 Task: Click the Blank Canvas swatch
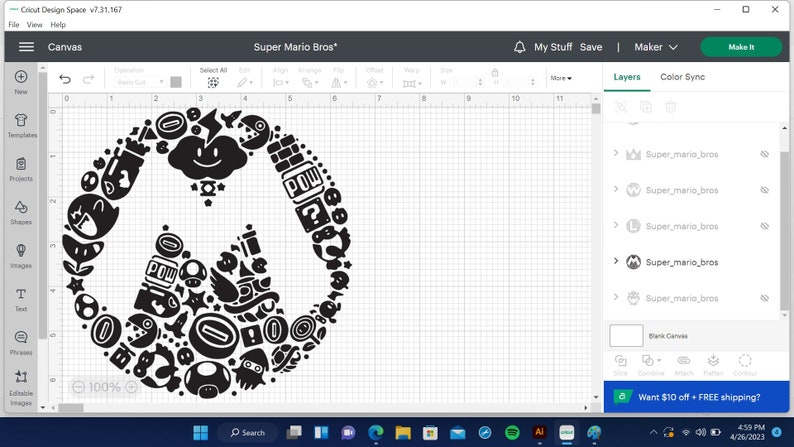coord(626,336)
